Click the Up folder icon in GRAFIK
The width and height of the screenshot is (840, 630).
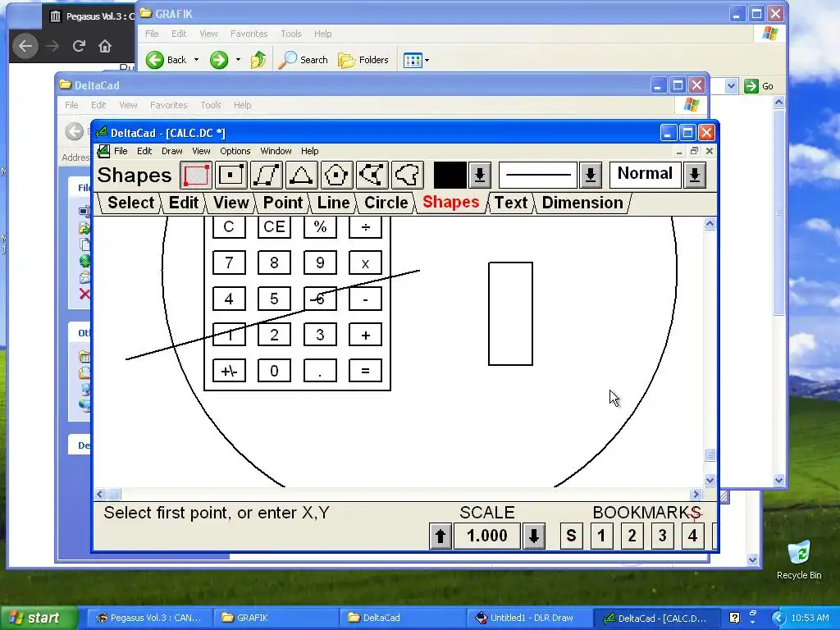(x=258, y=60)
